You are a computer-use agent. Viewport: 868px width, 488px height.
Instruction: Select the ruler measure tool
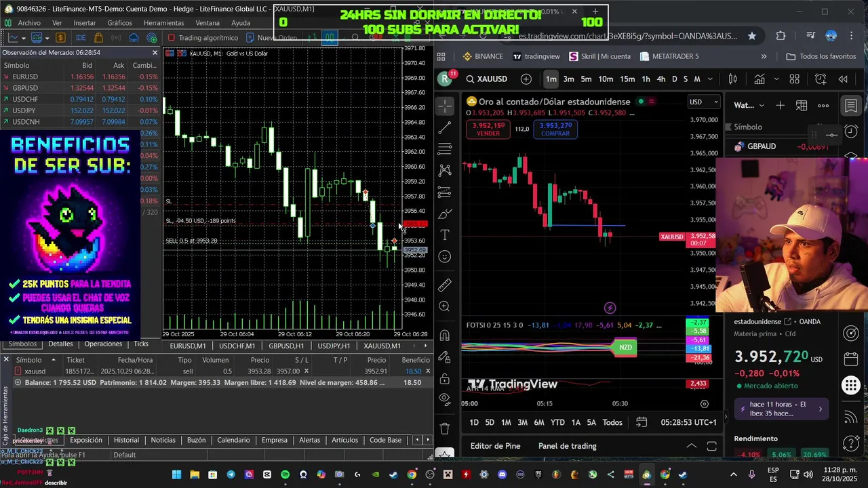(x=445, y=285)
